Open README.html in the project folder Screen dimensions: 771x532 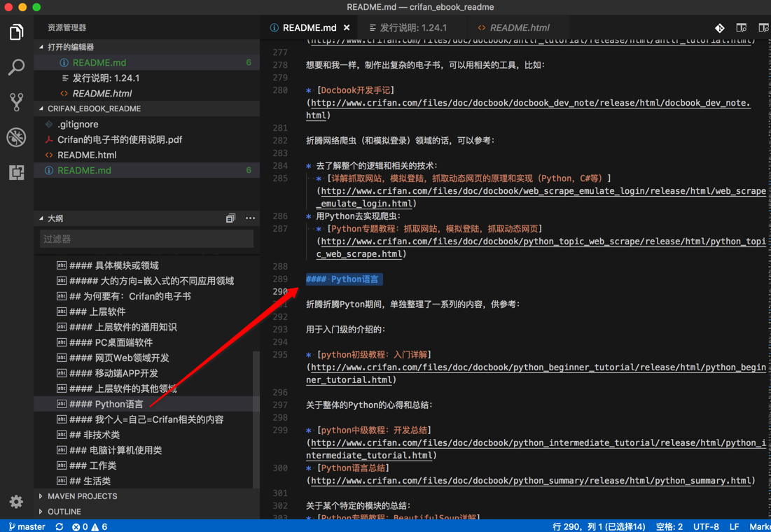click(x=146, y=155)
